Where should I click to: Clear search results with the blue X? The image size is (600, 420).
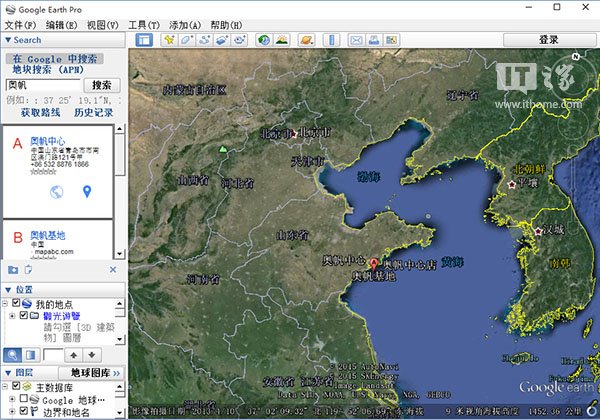point(113,270)
